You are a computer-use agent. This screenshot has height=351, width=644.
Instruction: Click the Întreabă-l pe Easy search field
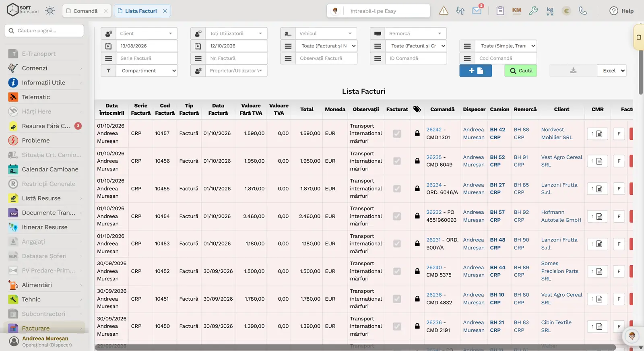tap(387, 11)
